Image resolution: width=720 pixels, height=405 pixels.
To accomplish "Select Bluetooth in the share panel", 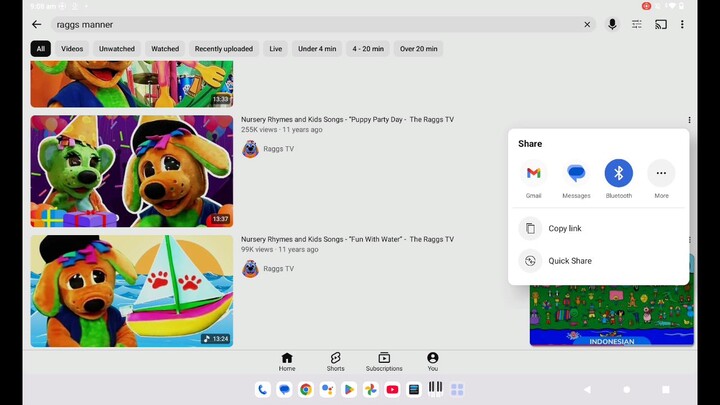I will [x=618, y=173].
